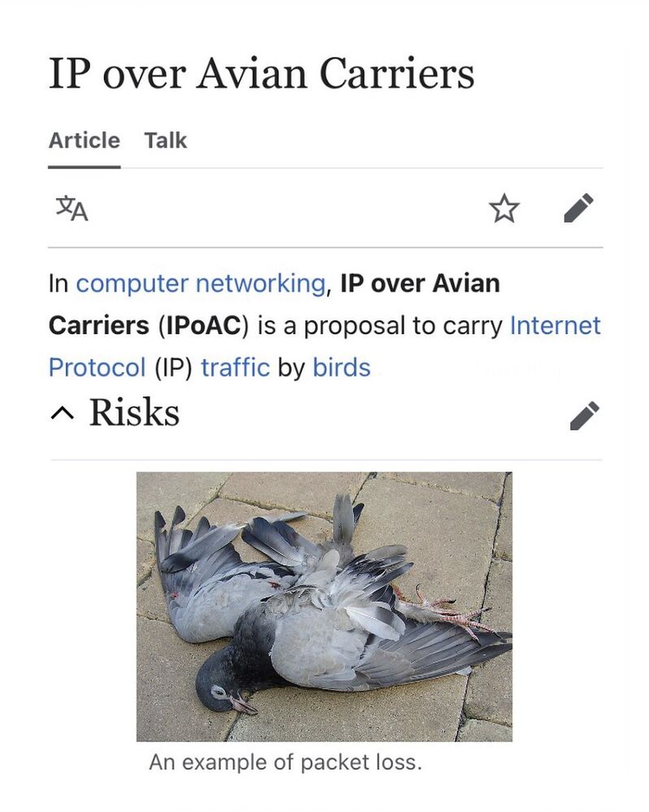Click the page edit pencil icon
649x812 pixels.
pos(578,208)
